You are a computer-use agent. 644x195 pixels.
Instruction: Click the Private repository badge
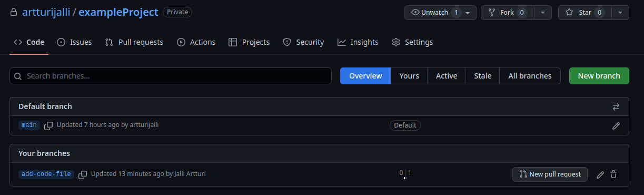pos(177,12)
